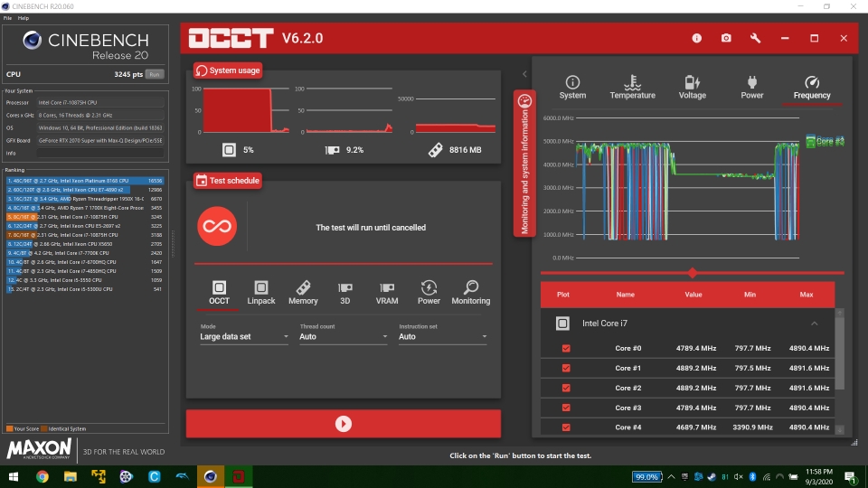
Task: Open OCCT settings wrench icon
Action: pos(755,38)
